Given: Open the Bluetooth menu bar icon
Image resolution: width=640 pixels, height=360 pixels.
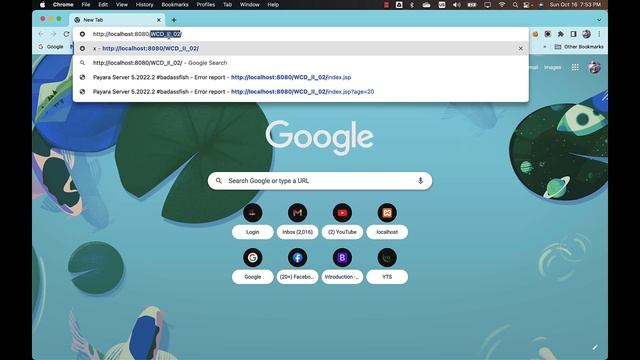Looking at the screenshot, I should [412, 5].
